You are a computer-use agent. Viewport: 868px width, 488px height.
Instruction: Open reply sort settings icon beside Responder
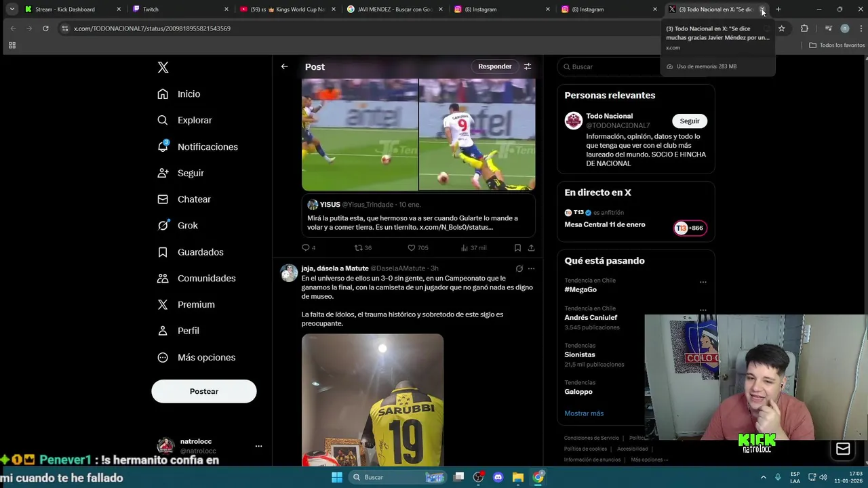528,66
